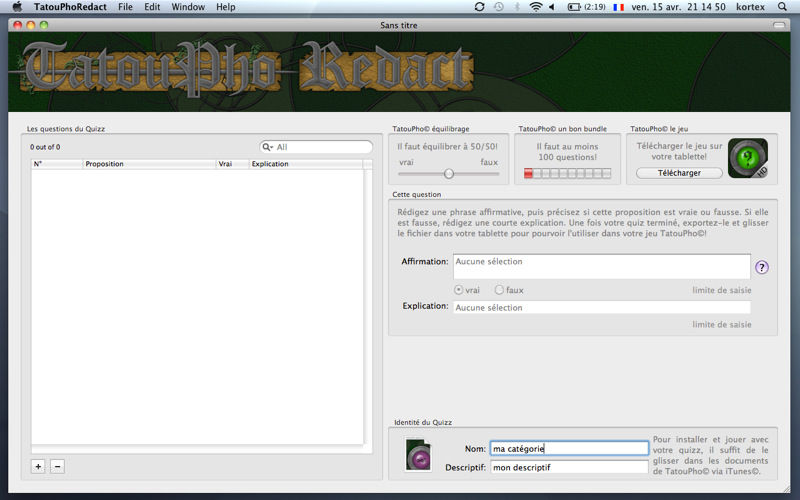Add a question with the plus button
Viewport: 800px width, 500px height.
[38, 466]
